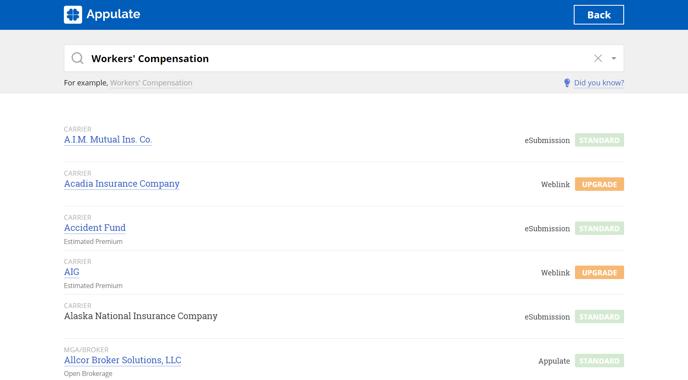Image resolution: width=688 pixels, height=380 pixels.
Task: Open A.I.M. Mutual Ins. Co. link
Action: (x=108, y=140)
